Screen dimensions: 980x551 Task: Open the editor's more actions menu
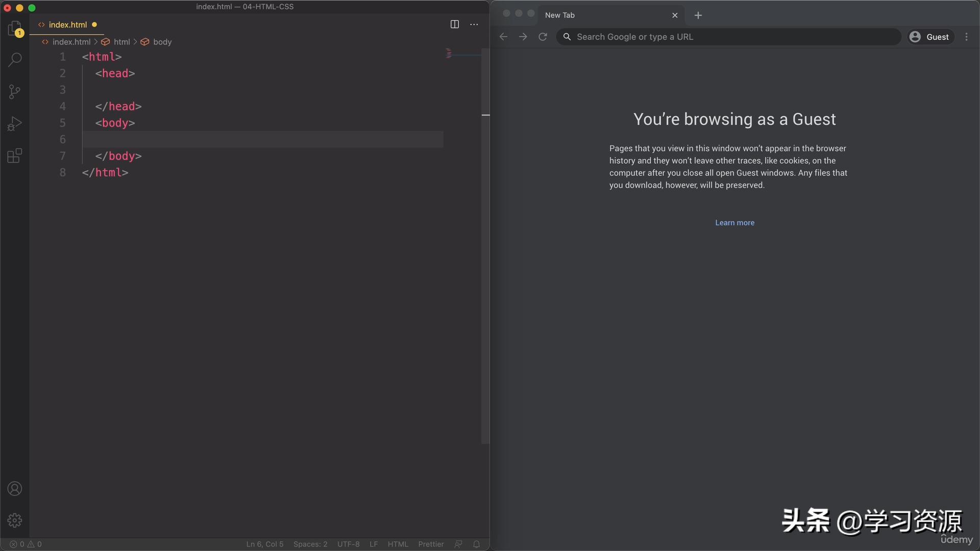pyautogui.click(x=474, y=24)
